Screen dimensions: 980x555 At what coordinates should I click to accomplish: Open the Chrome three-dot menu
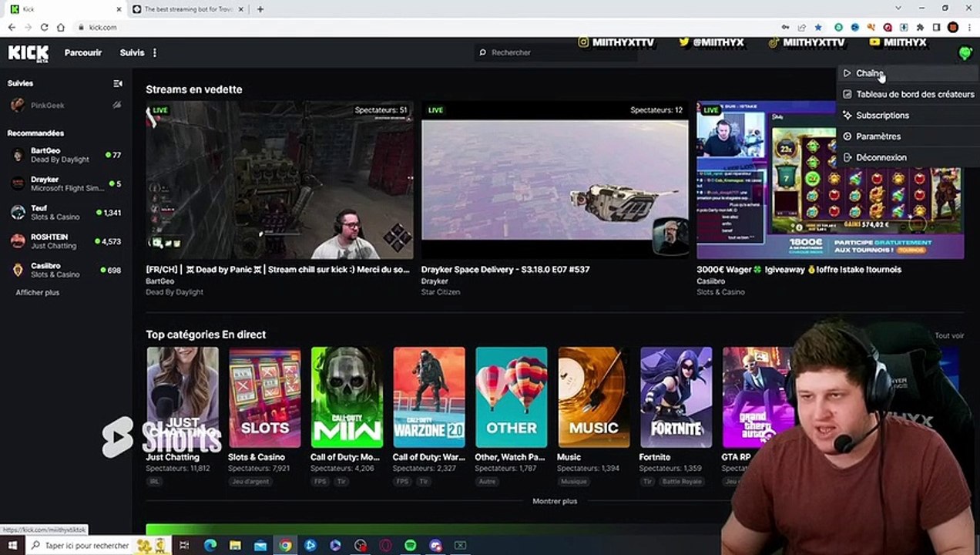coord(969,27)
